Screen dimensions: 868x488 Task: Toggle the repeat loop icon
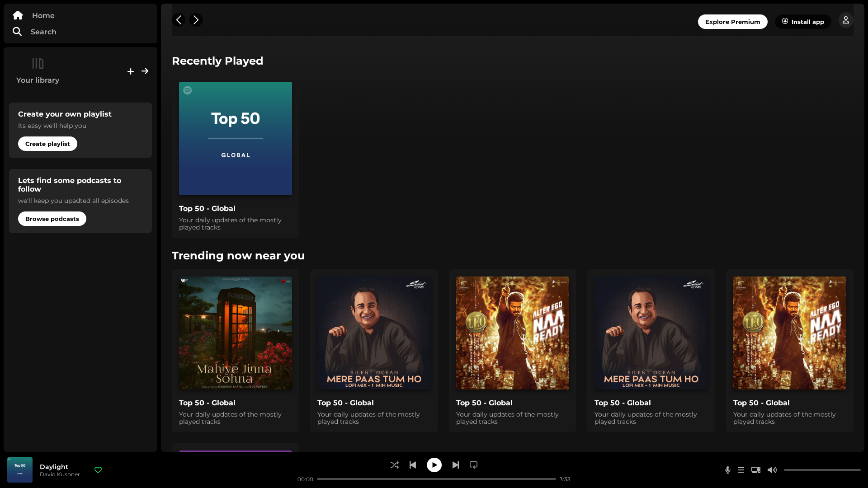point(474,465)
